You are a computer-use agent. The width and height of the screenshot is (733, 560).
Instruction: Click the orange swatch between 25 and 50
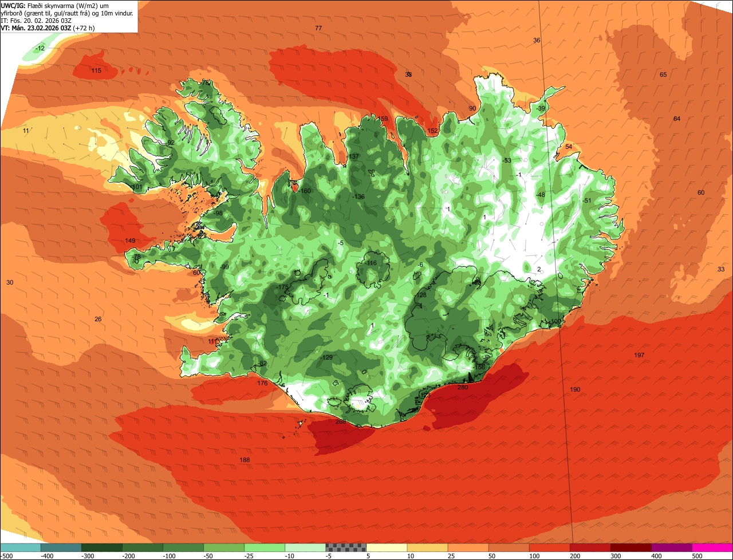[468, 547]
